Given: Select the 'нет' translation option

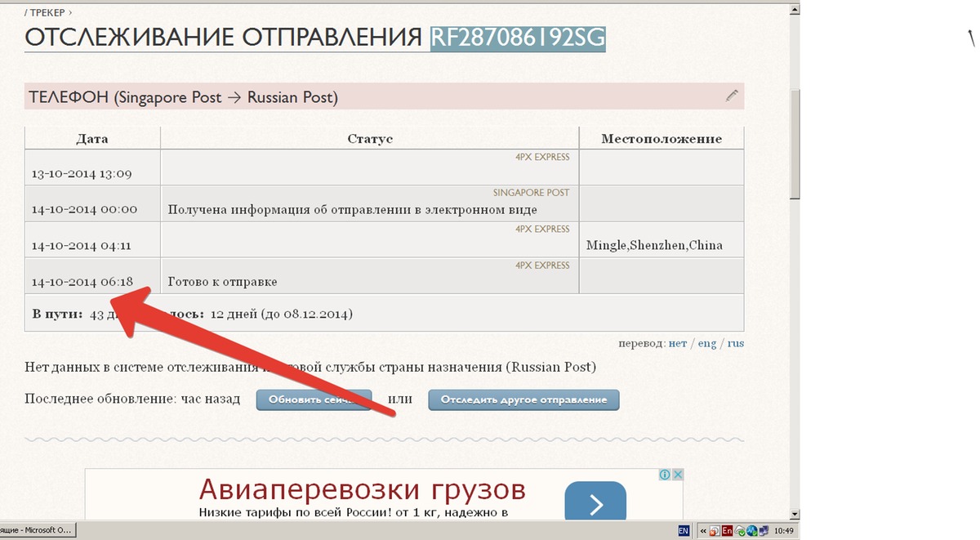Looking at the screenshot, I should pos(677,344).
